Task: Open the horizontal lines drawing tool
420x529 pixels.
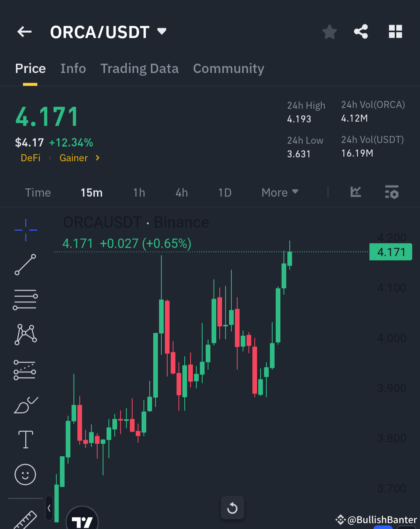Action: point(25,299)
